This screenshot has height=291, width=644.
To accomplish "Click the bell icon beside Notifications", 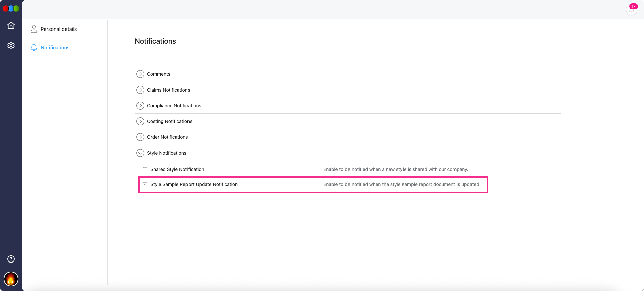I will point(34,48).
